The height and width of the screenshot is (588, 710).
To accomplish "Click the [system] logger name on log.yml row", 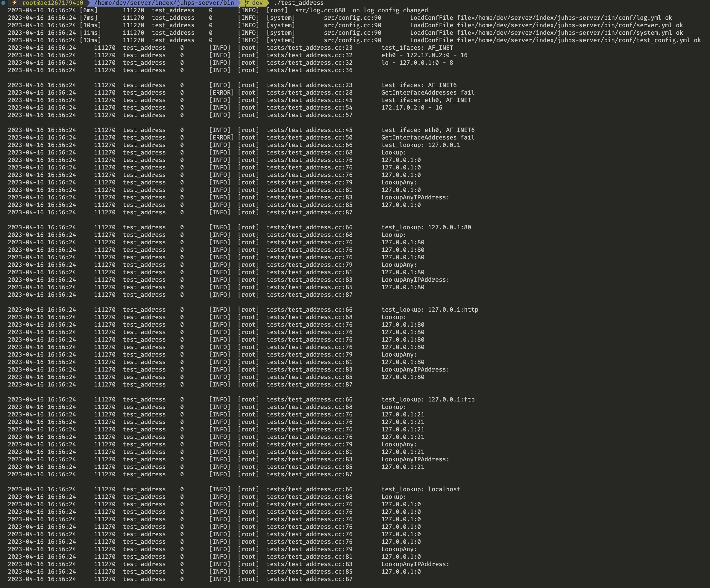I will click(x=281, y=18).
